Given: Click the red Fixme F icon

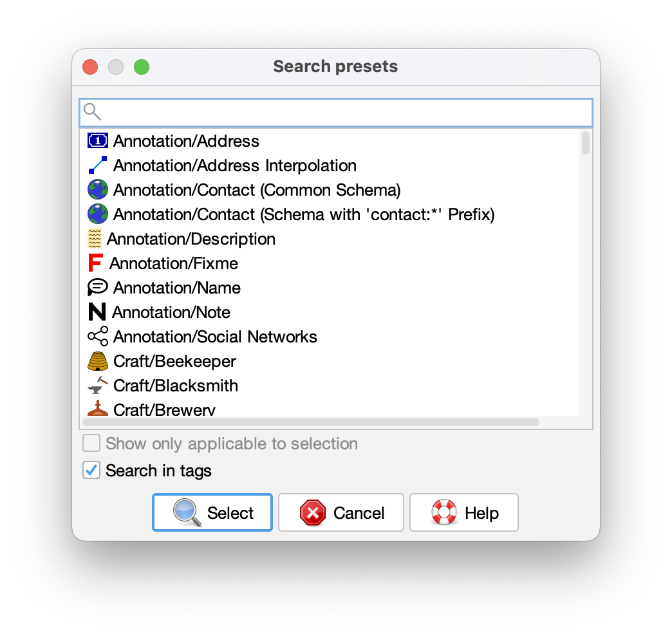Looking at the screenshot, I should point(95,263).
